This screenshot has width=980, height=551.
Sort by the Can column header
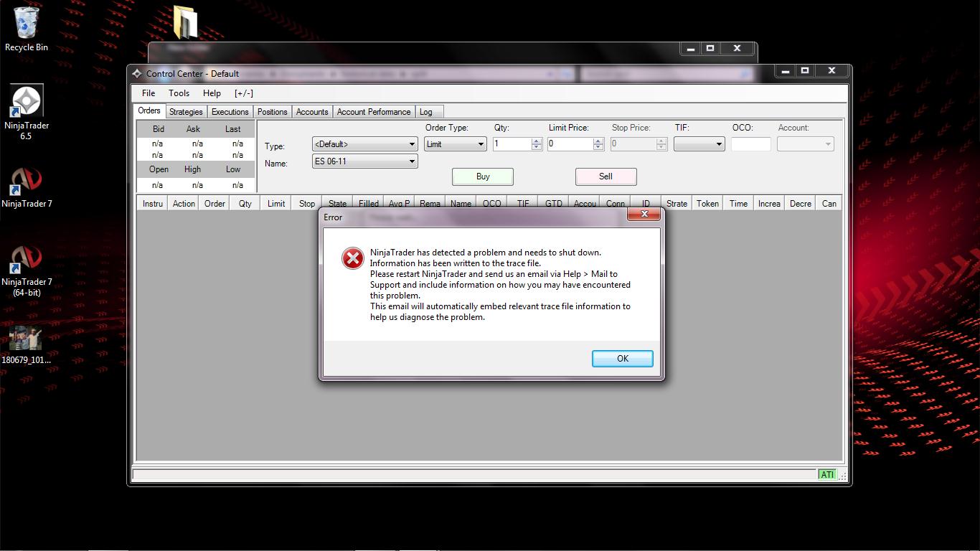[829, 203]
